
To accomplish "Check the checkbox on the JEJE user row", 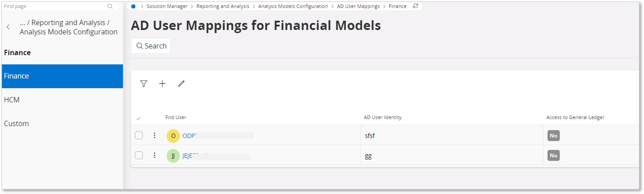I will tap(139, 155).
